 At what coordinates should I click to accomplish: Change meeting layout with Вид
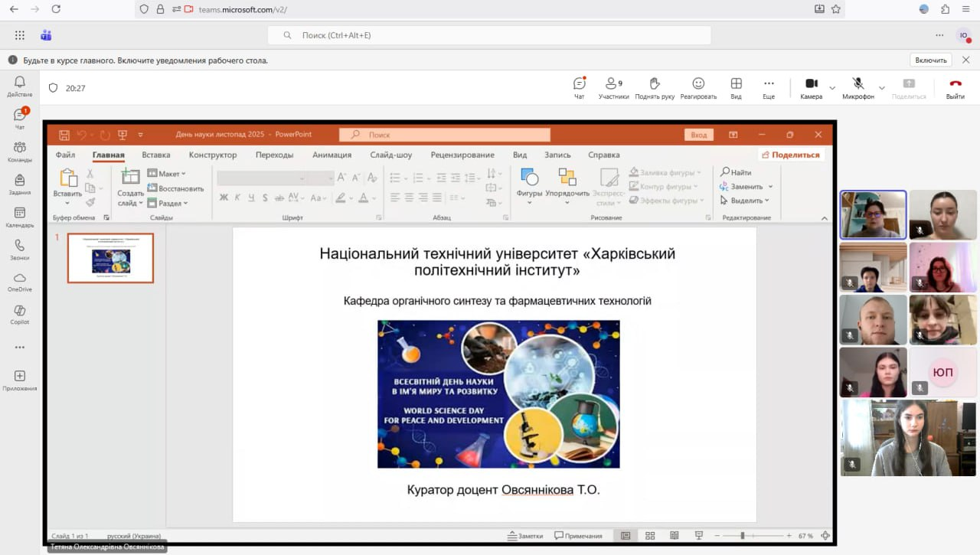[x=736, y=87]
